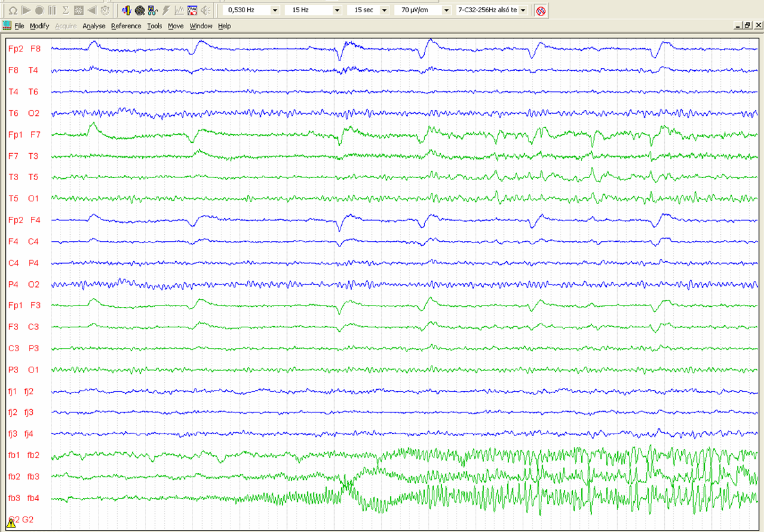This screenshot has height=532, width=764.
Task: Click the grayed speaker sound icon
Action: pos(205,10)
